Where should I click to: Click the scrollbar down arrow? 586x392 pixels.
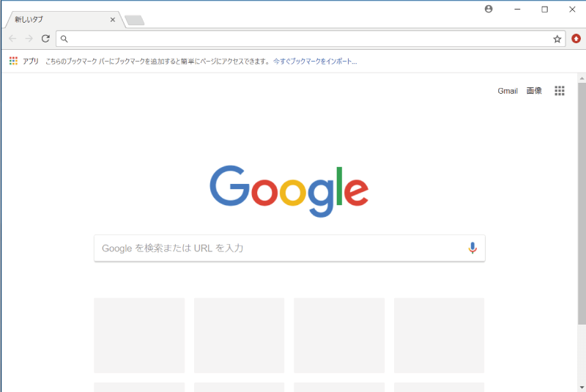pos(582,387)
